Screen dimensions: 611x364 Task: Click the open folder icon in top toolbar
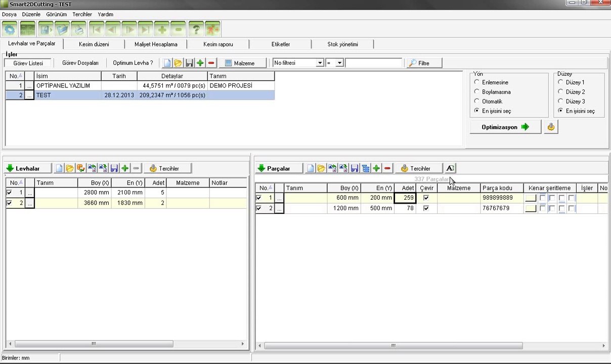click(x=62, y=29)
